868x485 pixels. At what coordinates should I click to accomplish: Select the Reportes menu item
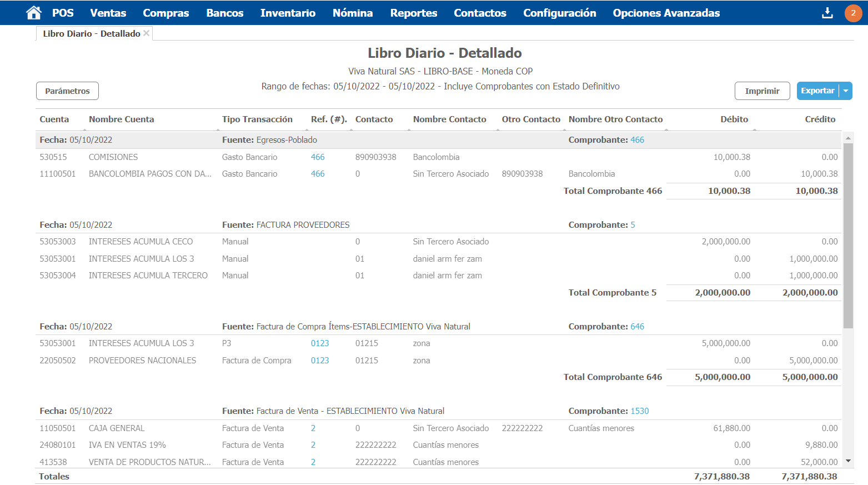pyautogui.click(x=413, y=13)
